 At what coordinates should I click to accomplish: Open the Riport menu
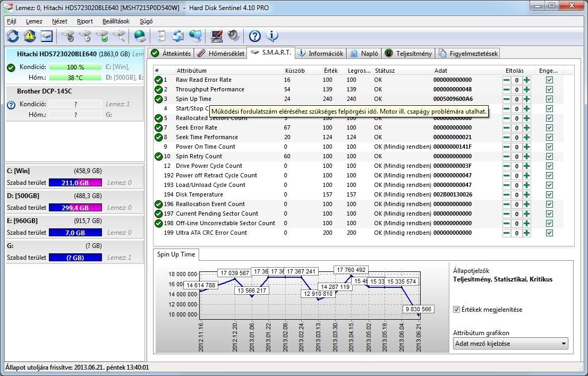(85, 21)
